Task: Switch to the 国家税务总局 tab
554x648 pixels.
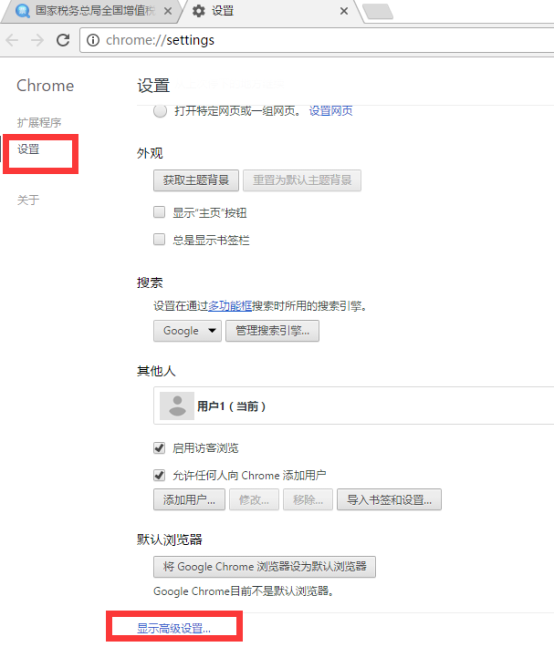Action: click(x=92, y=11)
